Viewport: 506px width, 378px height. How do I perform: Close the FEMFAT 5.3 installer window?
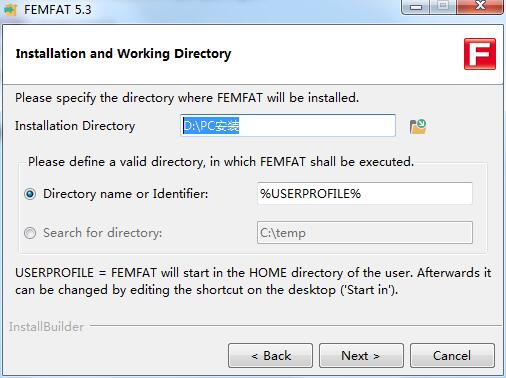point(480,7)
